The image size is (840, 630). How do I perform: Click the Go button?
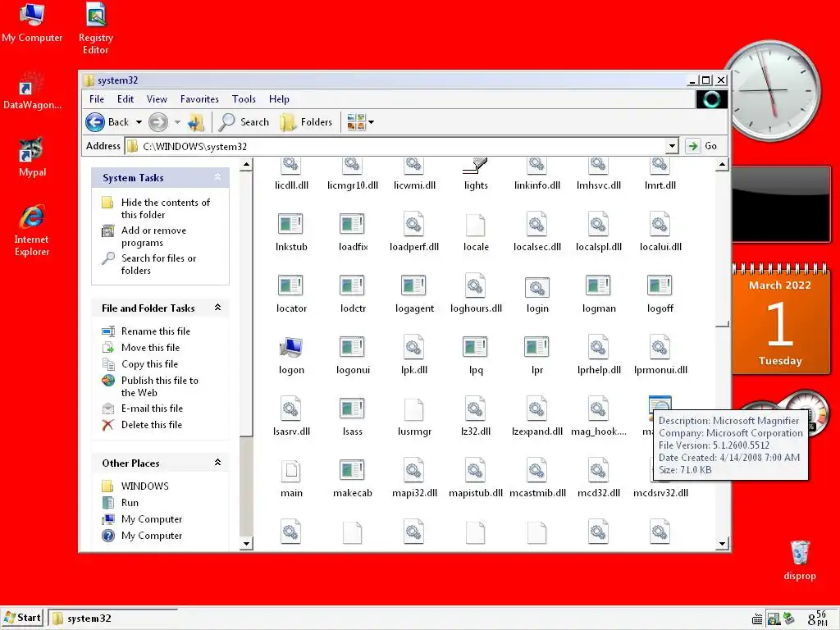[x=702, y=146]
